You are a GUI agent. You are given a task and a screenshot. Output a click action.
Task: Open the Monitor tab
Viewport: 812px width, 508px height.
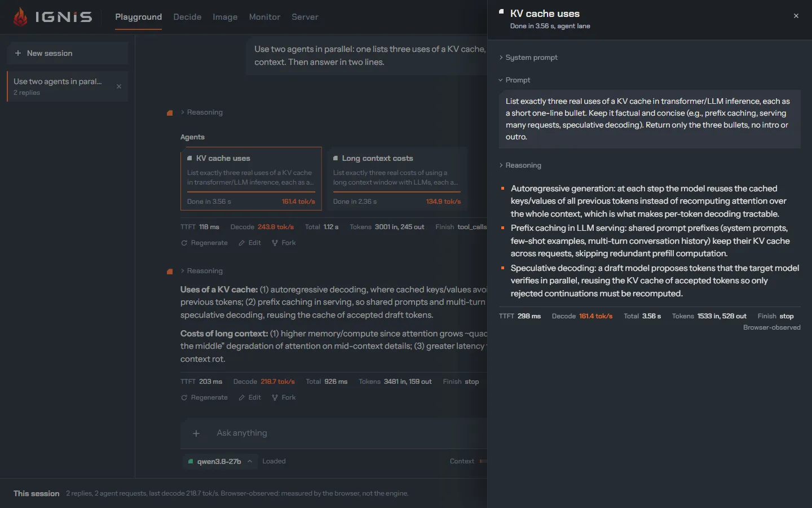(x=264, y=17)
